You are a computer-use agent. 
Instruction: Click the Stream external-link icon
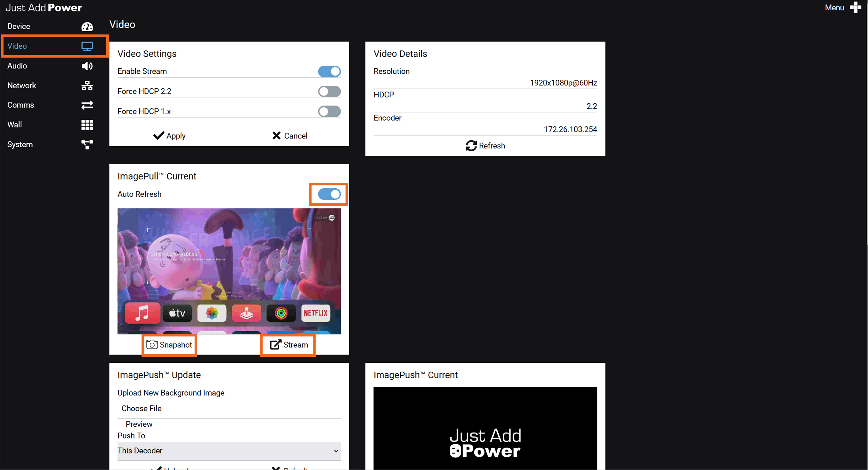point(275,345)
